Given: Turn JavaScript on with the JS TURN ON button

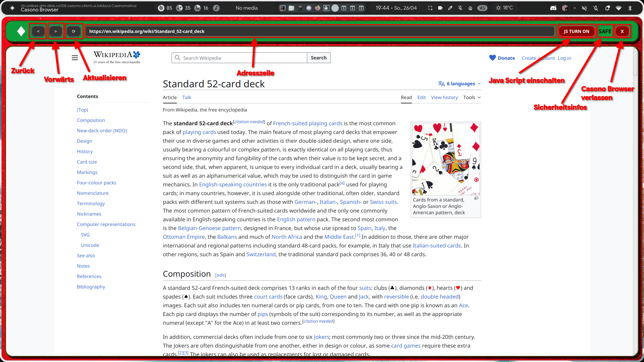Looking at the screenshot, I should click(x=577, y=31).
